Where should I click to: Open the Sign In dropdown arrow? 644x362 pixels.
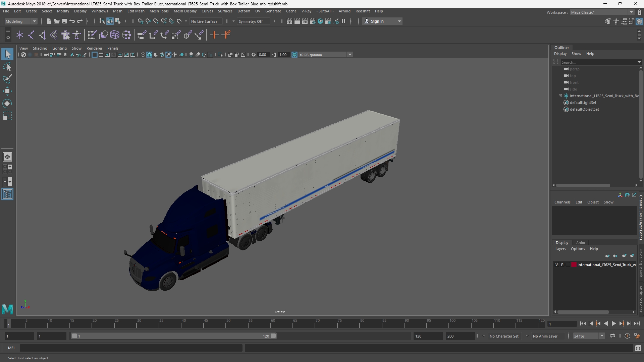(x=399, y=21)
